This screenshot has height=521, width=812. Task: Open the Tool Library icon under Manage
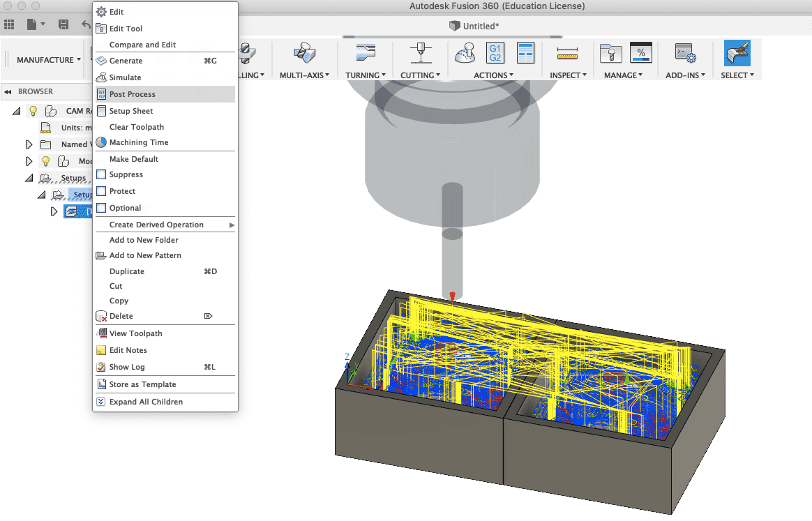pyautogui.click(x=610, y=53)
